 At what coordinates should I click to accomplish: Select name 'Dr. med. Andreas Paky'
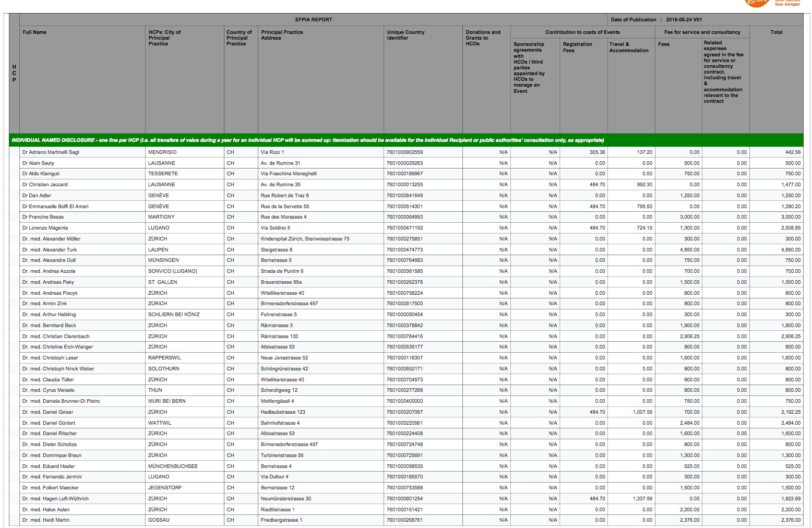48,282
